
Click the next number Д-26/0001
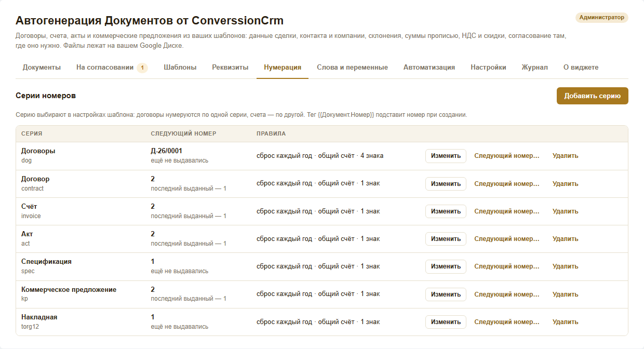coord(166,151)
